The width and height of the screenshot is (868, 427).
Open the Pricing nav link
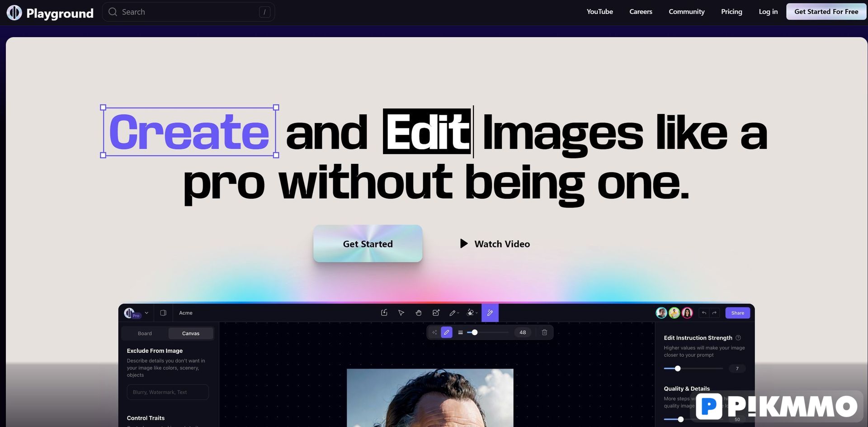click(731, 12)
